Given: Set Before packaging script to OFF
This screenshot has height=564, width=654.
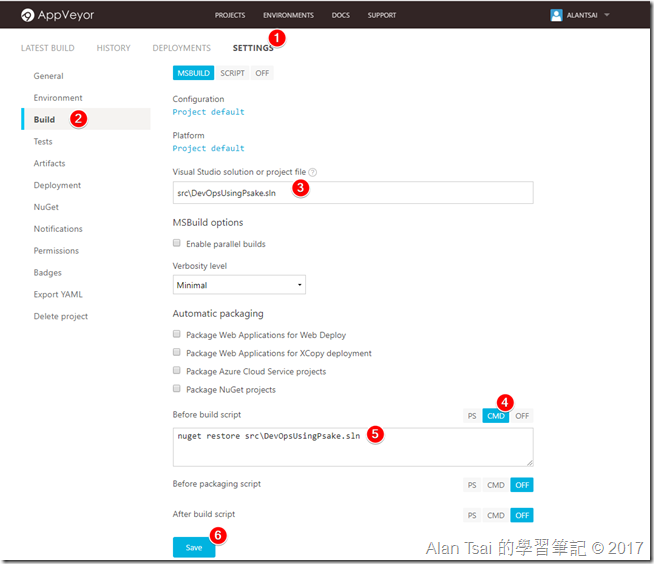Looking at the screenshot, I should [x=522, y=485].
